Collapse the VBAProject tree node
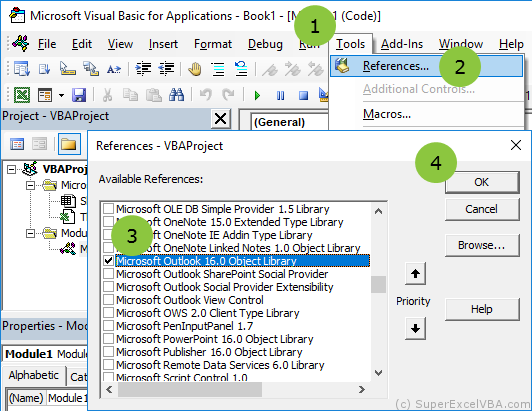532x411 pixels. point(12,169)
